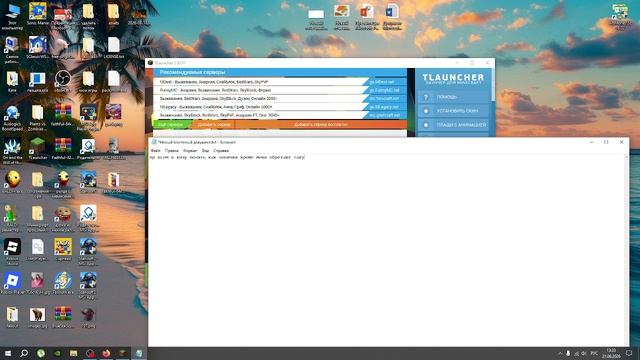Change the РУС input language indicator

pos(594,353)
